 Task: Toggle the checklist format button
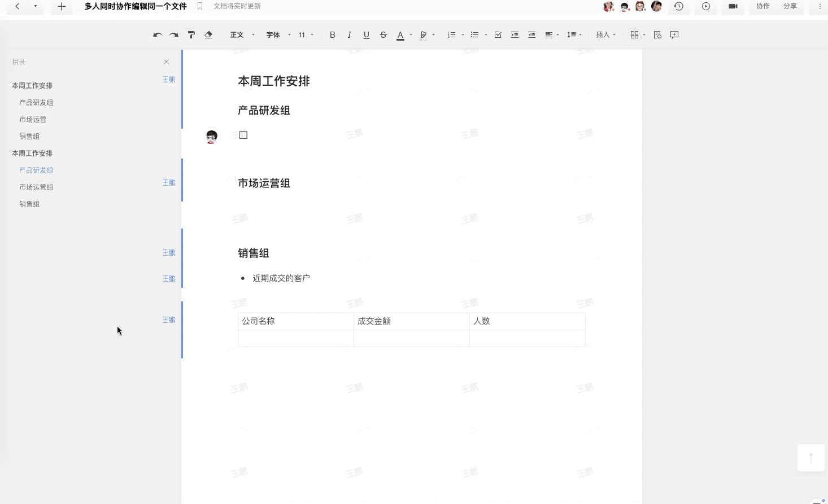coord(498,35)
